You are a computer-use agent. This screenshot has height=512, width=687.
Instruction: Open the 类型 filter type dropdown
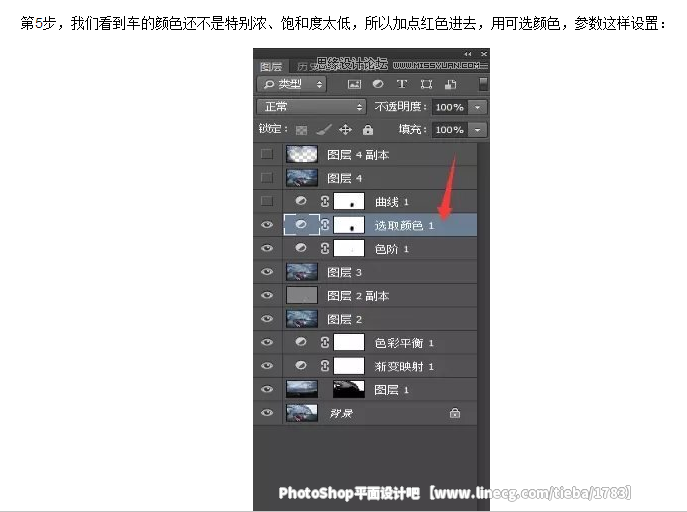coord(292,84)
